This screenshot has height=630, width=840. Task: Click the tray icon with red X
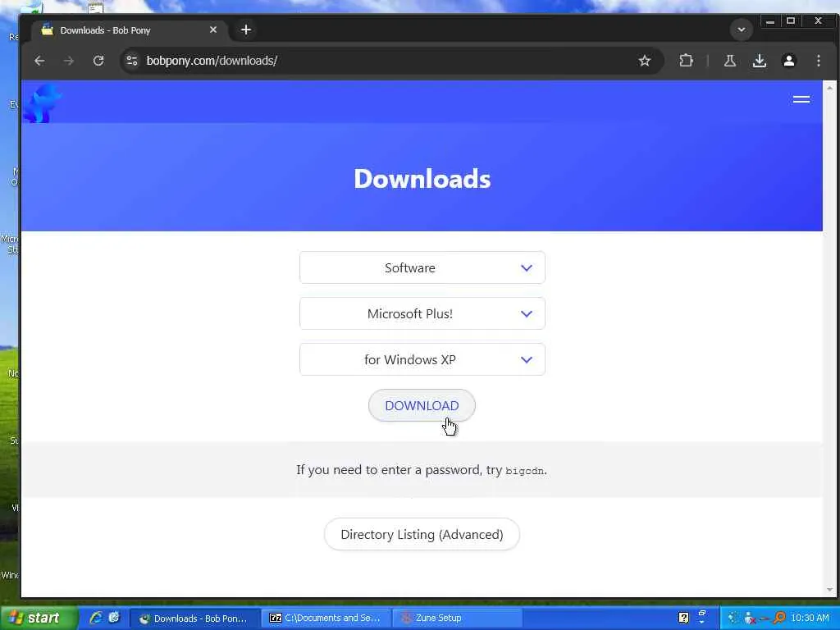coord(750,619)
